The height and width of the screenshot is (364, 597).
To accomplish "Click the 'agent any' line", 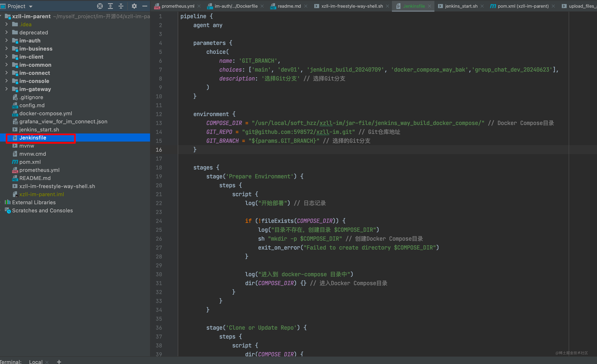I will click(x=208, y=25).
